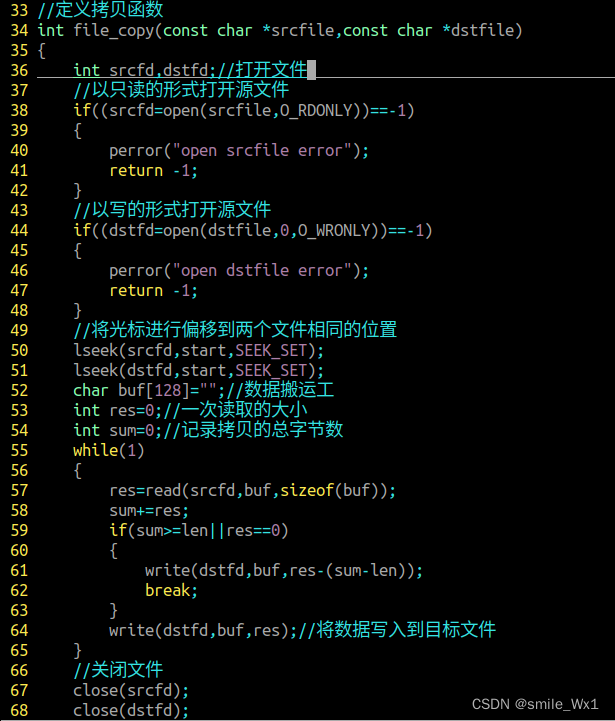This screenshot has width=615, height=721.
Task: Click 'break;' on line 62
Action: (172, 590)
